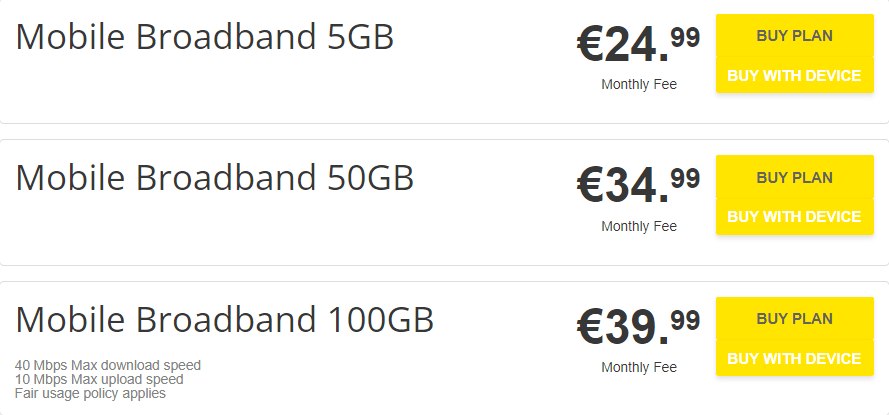This screenshot has width=889, height=415.
Task: Click the Fair usage policy applies note
Action: (x=90, y=393)
